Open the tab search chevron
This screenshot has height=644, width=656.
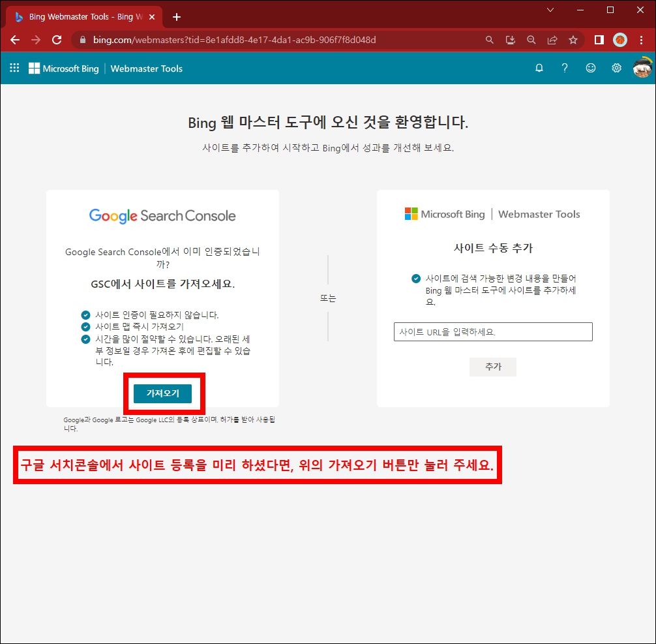click(x=550, y=10)
